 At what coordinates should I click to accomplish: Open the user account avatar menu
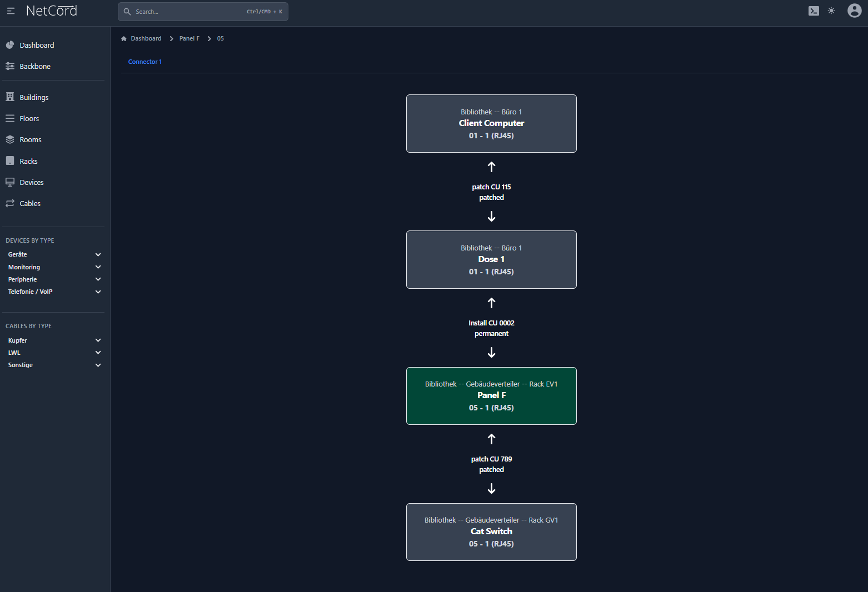coord(854,11)
